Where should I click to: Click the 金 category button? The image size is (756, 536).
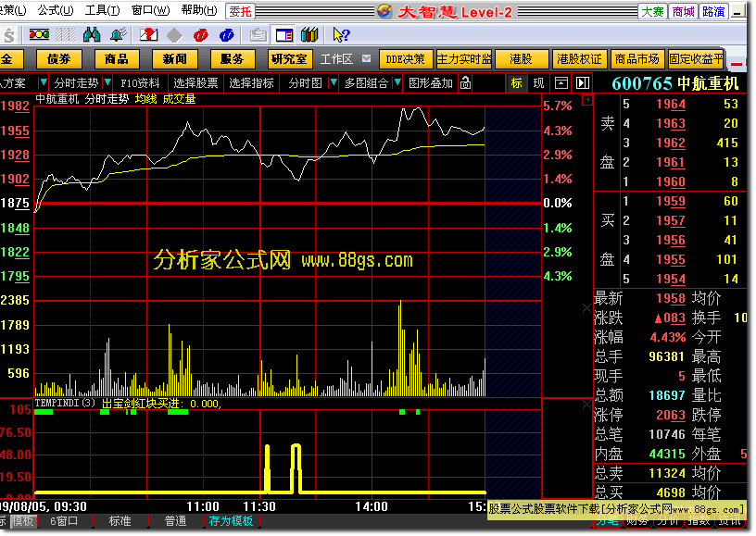10,59
